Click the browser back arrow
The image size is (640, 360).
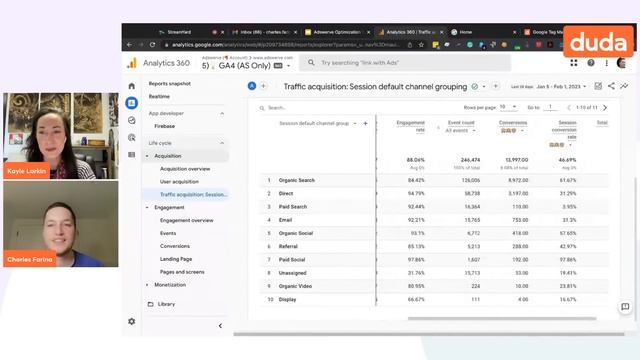pyautogui.click(x=129, y=44)
